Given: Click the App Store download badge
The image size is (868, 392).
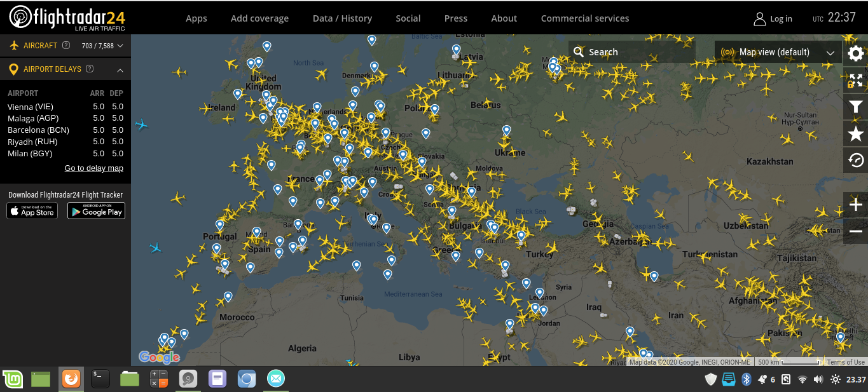Looking at the screenshot, I should 32,211.
